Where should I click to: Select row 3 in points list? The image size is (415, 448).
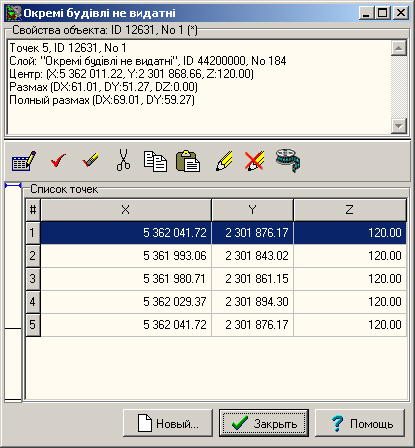coord(216,279)
